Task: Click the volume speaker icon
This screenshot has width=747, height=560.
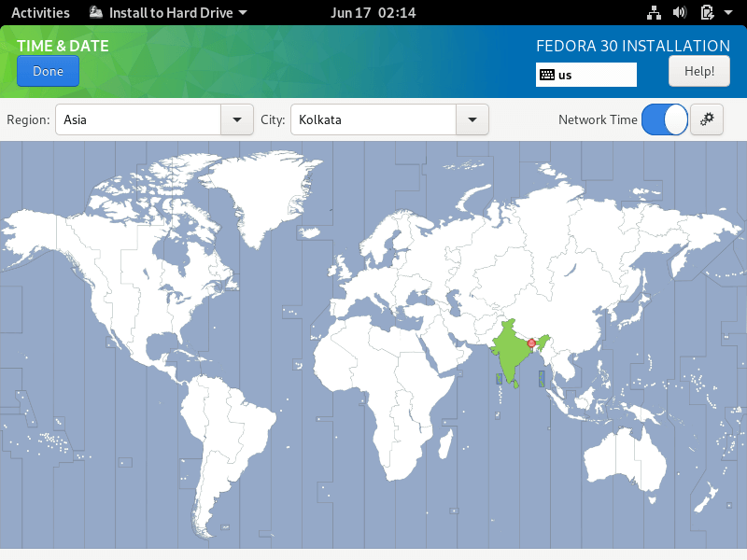Action: click(680, 12)
